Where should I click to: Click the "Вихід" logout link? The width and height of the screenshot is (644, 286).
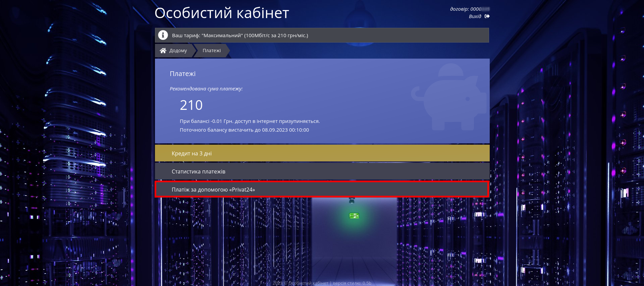tap(475, 16)
